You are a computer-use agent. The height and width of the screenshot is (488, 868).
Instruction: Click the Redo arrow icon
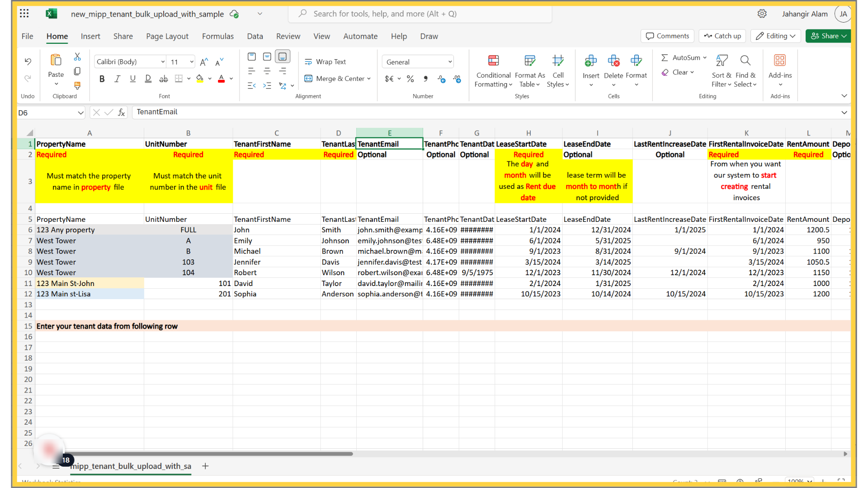coord(28,79)
